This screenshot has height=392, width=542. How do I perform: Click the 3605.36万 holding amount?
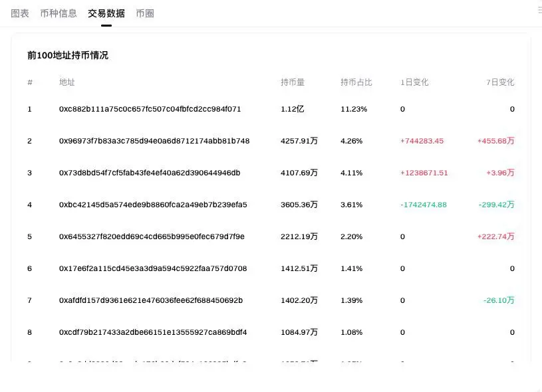299,205
